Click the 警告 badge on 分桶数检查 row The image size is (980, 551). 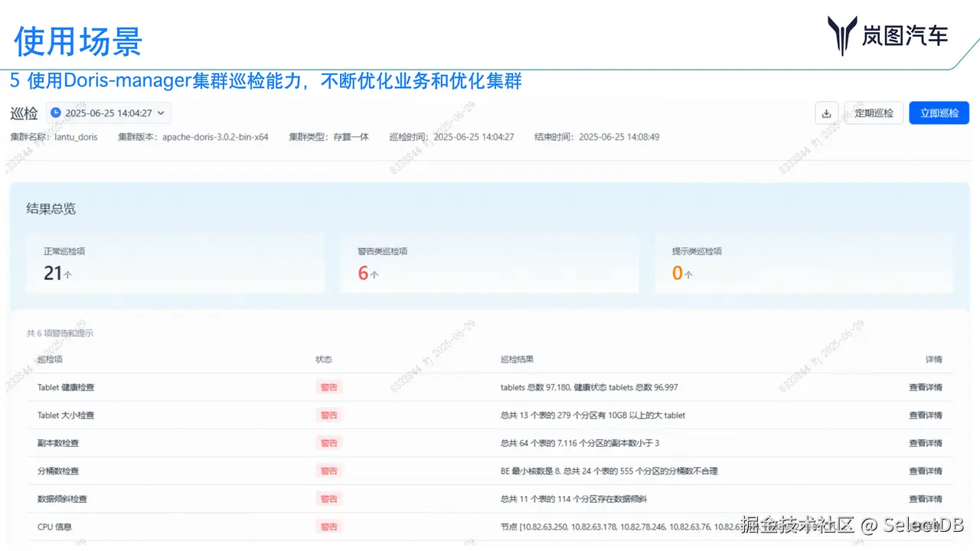click(x=329, y=471)
